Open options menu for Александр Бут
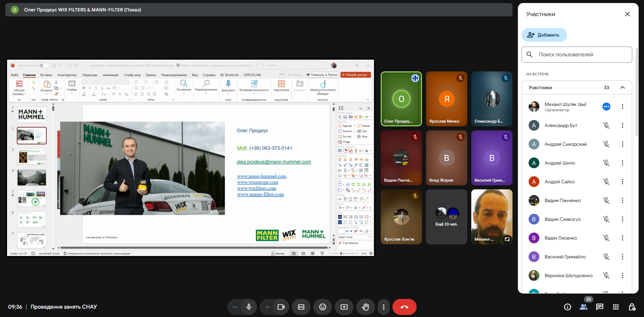The height and width of the screenshot is (317, 644). point(623,125)
